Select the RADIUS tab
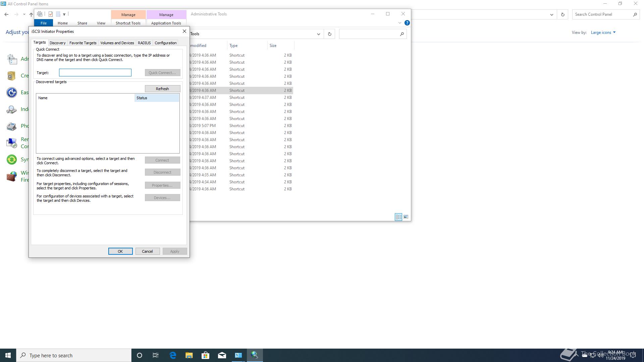Viewport: 644px width, 362px height. click(144, 43)
